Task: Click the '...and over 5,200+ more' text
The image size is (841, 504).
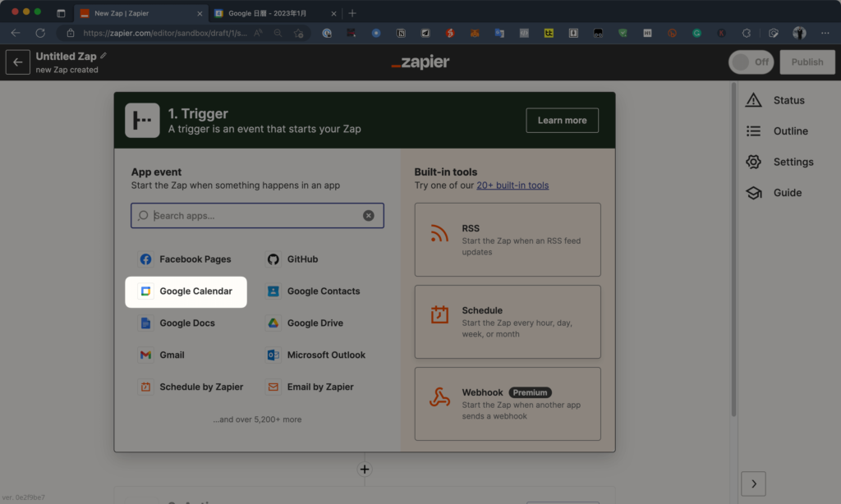Action: pos(257,419)
